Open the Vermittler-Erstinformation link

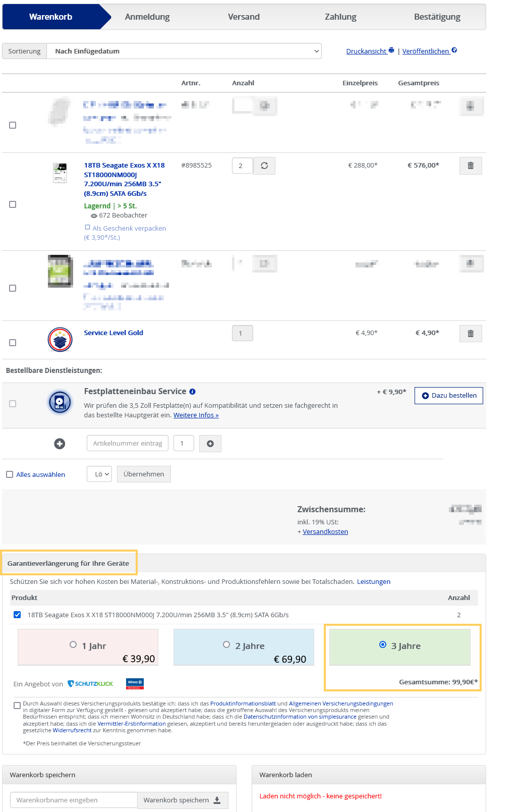tap(132, 724)
